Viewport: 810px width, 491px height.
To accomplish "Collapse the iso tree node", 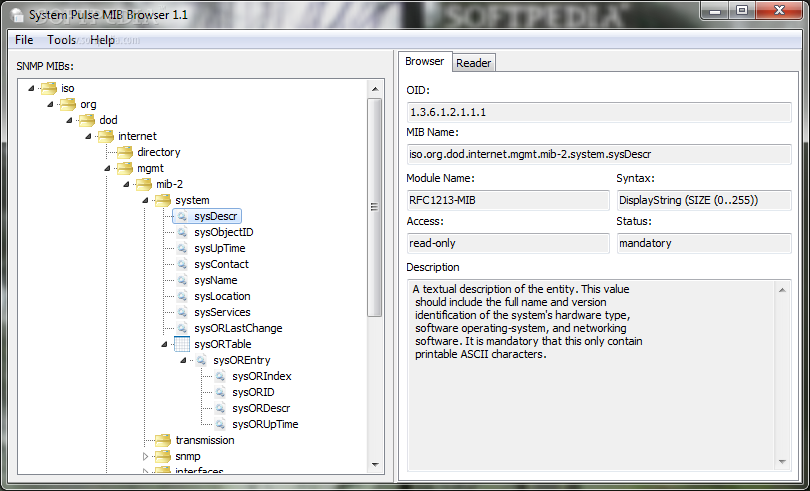I will (x=31, y=88).
